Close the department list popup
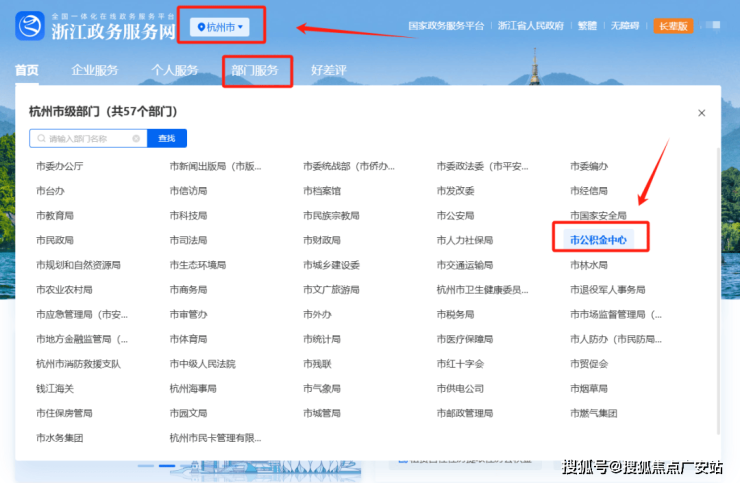740x483 pixels. (701, 114)
